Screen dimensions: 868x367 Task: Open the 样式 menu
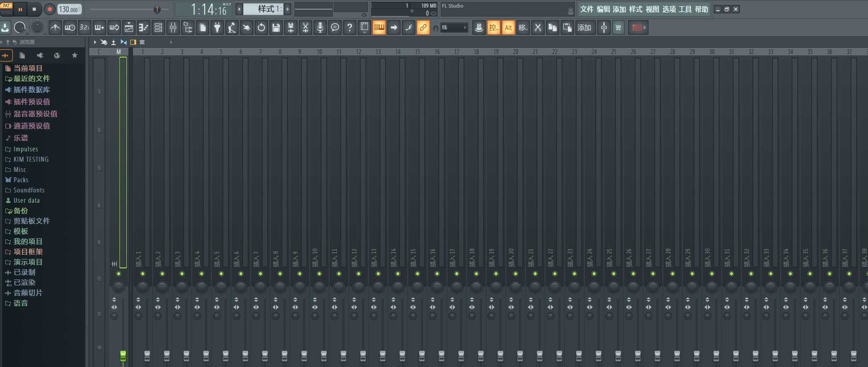[636, 9]
